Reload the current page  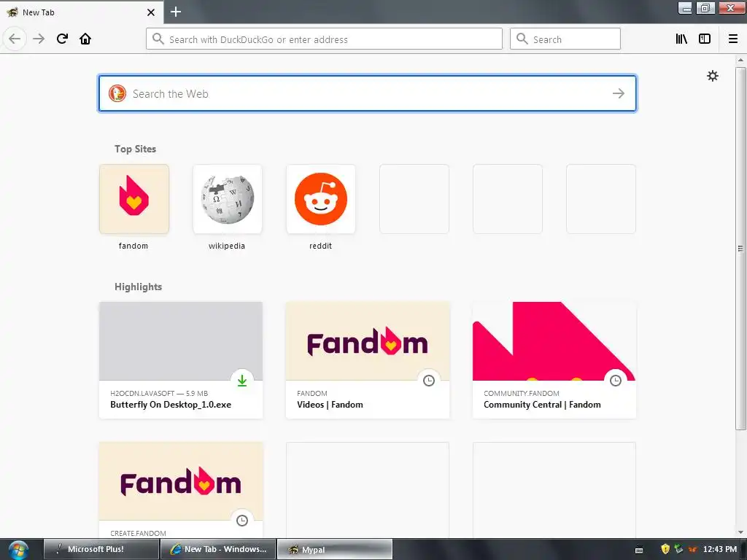click(x=62, y=39)
